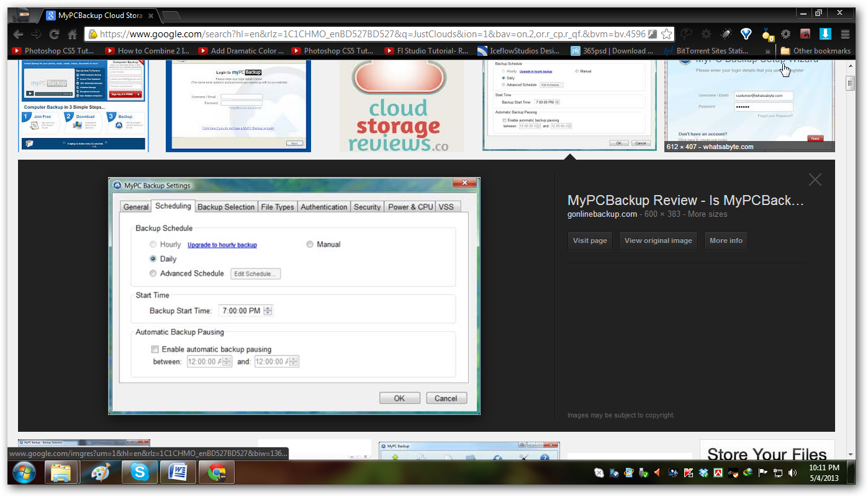Open the 'How to Combine 2 I...' bookmark

[x=147, y=51]
